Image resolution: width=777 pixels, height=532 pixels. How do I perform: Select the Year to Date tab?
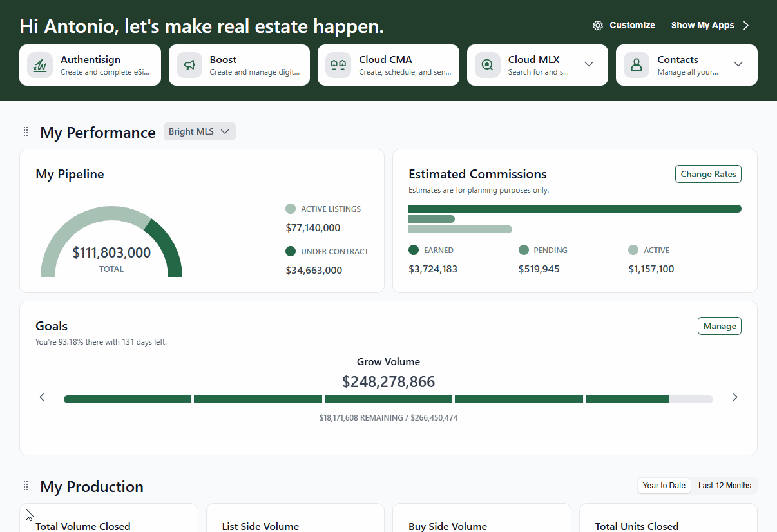[664, 485]
